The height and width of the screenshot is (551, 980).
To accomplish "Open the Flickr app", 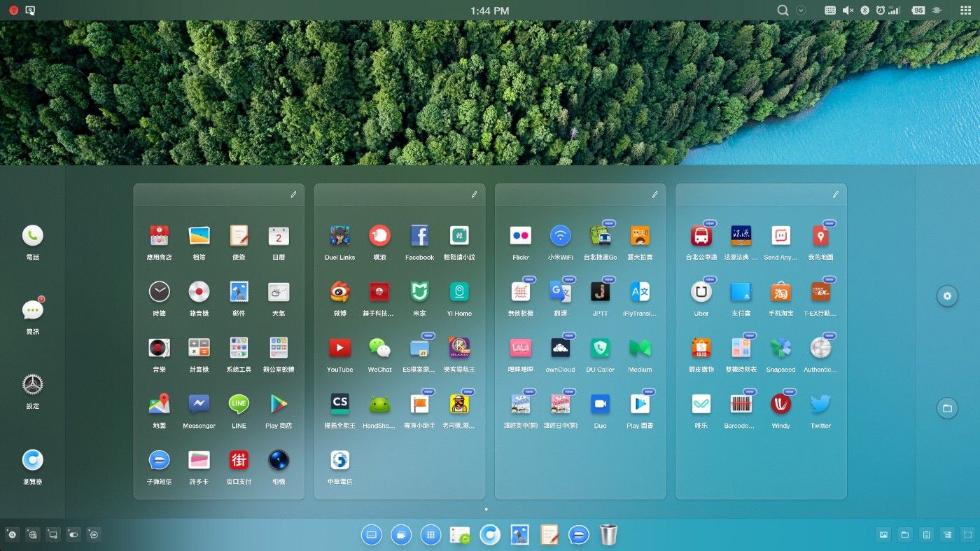I will [x=520, y=236].
